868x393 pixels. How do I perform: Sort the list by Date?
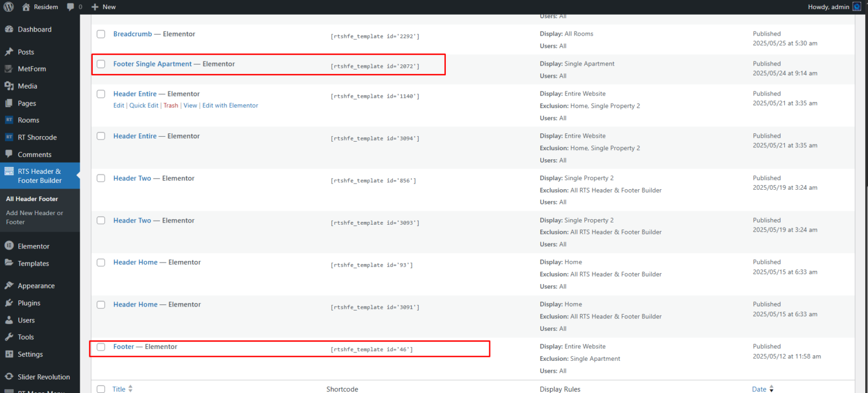758,389
